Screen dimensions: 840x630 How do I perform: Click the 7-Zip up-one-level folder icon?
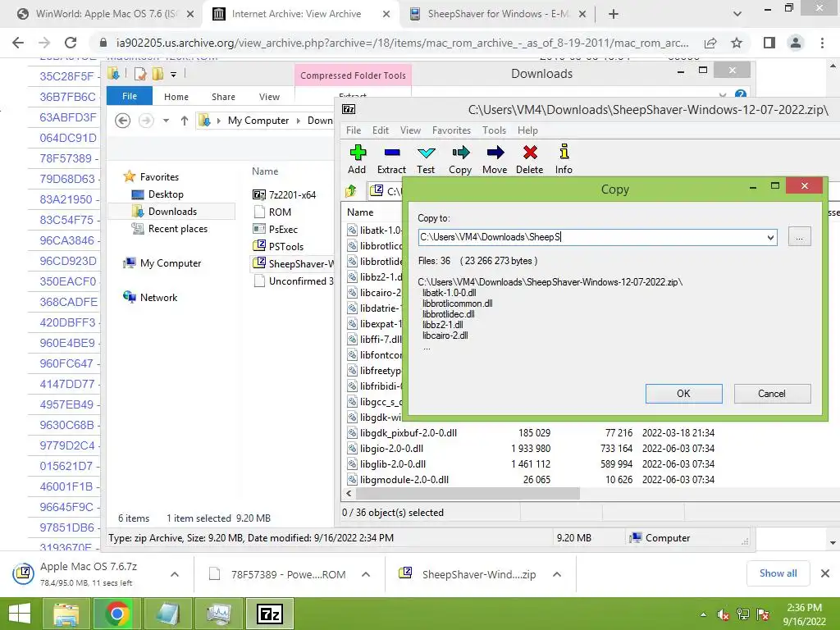coord(351,190)
